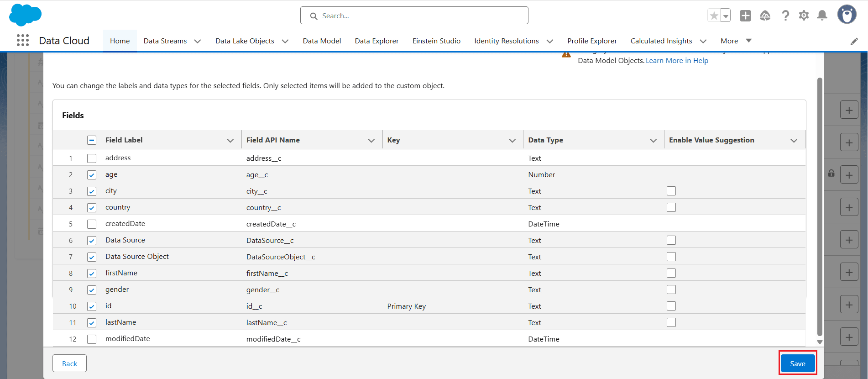Viewport: 868px width, 379px height.
Task: Open the Help question mark icon
Action: [785, 16]
